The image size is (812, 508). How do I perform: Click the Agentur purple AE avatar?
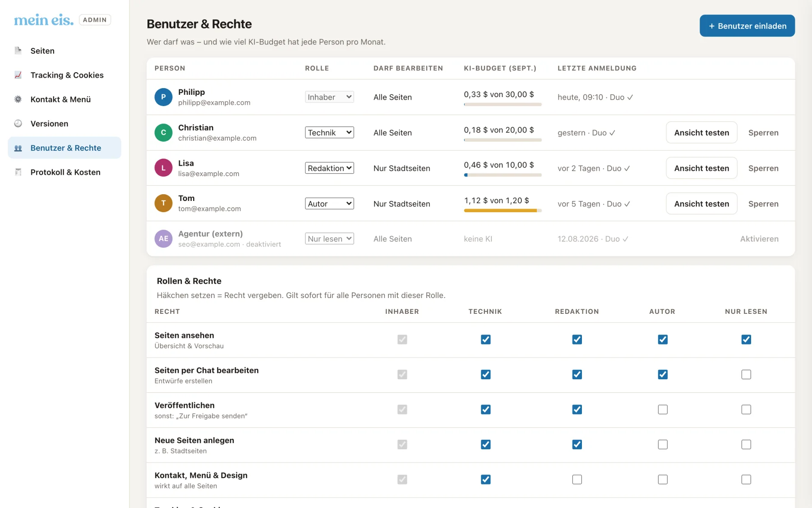point(163,239)
